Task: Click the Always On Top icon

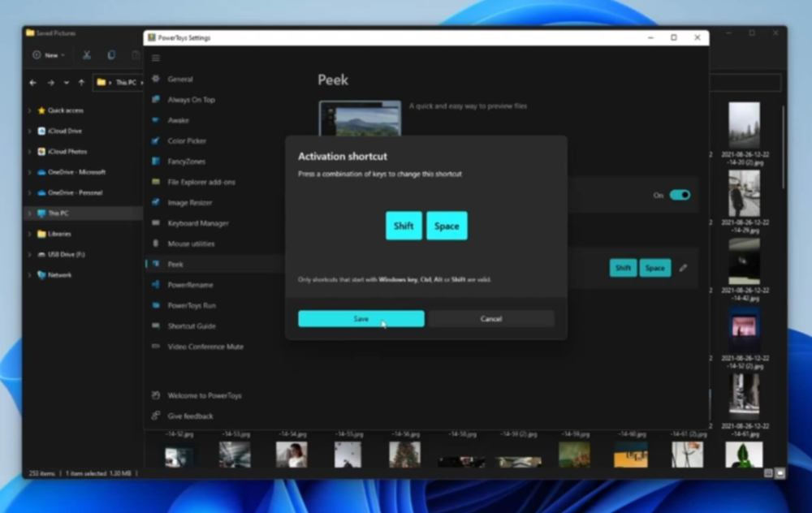Action: (x=156, y=99)
